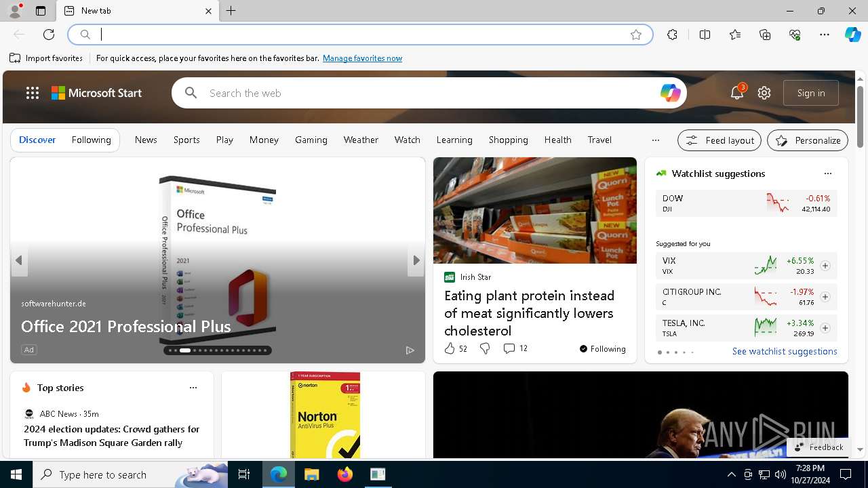The image size is (868, 488).
Task: Open the Feedback button
Action: [818, 447]
